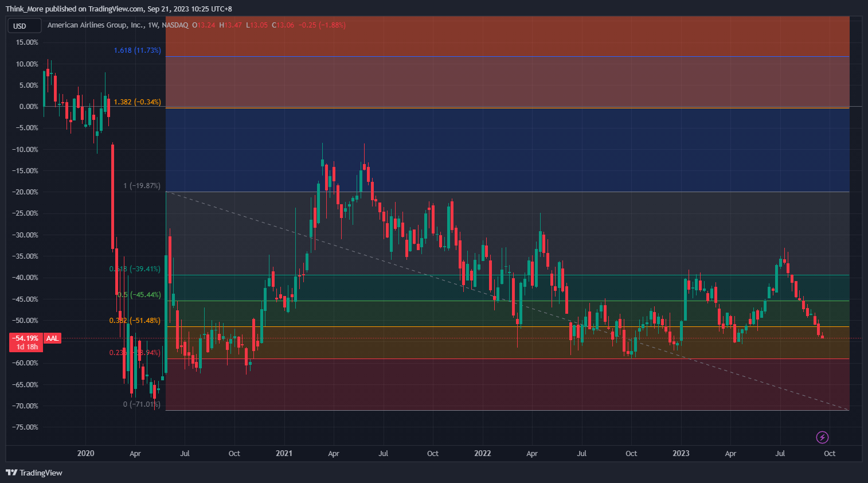Click −15.00% on the price scale
The width and height of the screenshot is (868, 483).
coord(25,171)
